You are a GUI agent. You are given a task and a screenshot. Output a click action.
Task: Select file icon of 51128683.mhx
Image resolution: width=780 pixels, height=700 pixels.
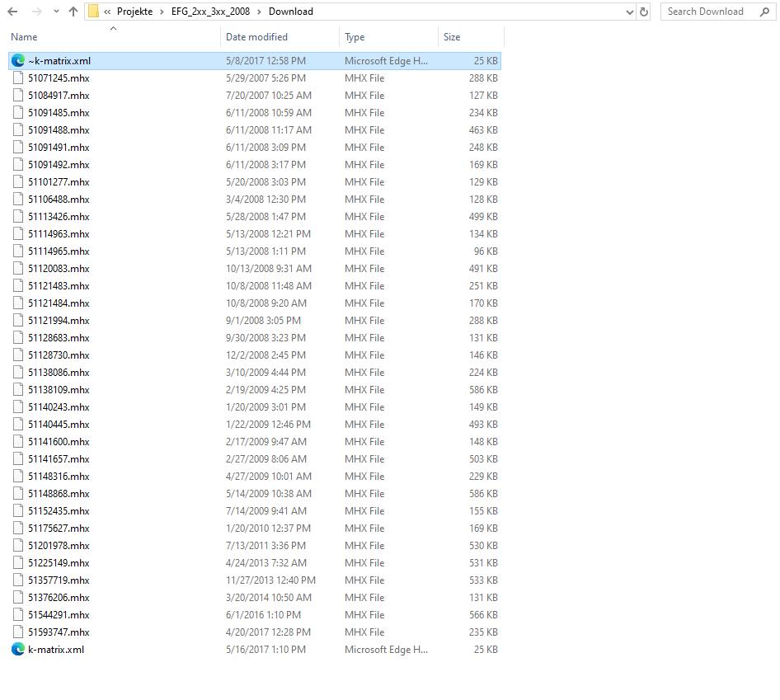point(18,338)
